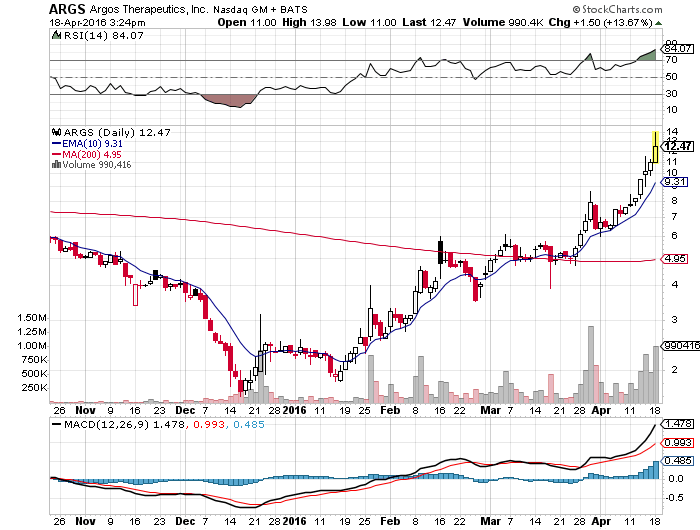The height and width of the screenshot is (530, 700).
Task: Click the green up-arrow beside the change percentage
Action: [x=658, y=23]
